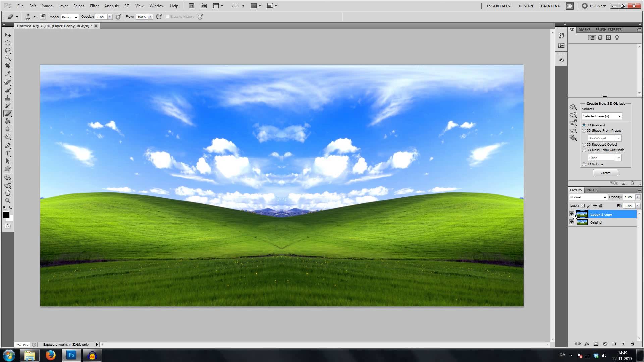This screenshot has height=362, width=644.
Task: Select the Custom Shape tool
Action: [x=8, y=169]
